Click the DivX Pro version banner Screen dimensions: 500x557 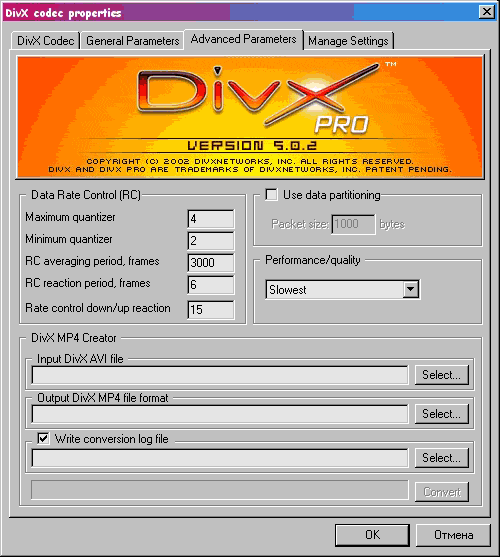[250, 117]
